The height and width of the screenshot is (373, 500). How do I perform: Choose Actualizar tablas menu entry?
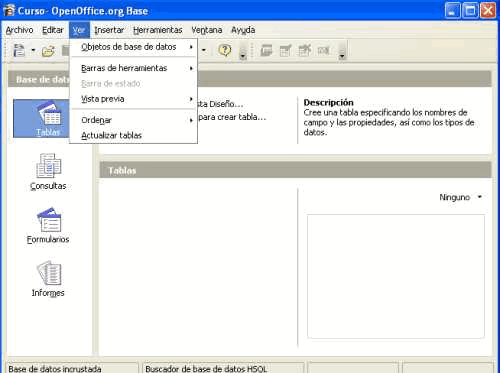tap(133, 135)
